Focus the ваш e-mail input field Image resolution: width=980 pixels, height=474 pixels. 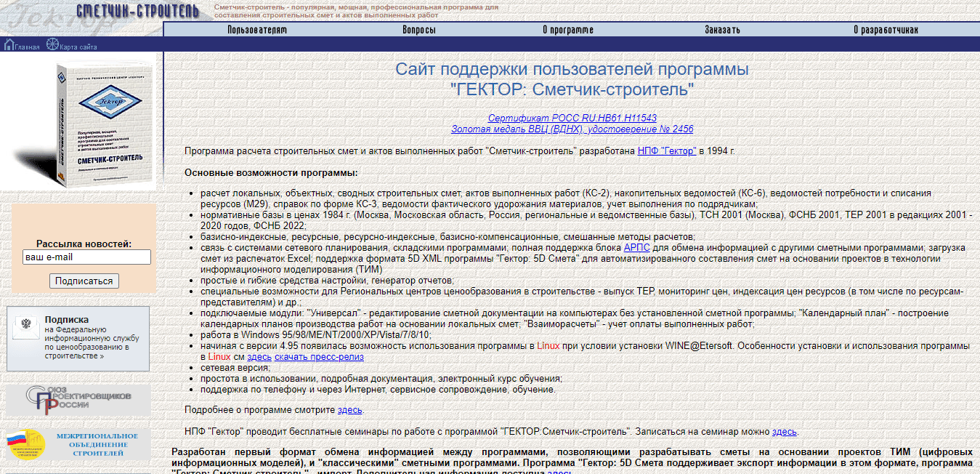(x=86, y=257)
